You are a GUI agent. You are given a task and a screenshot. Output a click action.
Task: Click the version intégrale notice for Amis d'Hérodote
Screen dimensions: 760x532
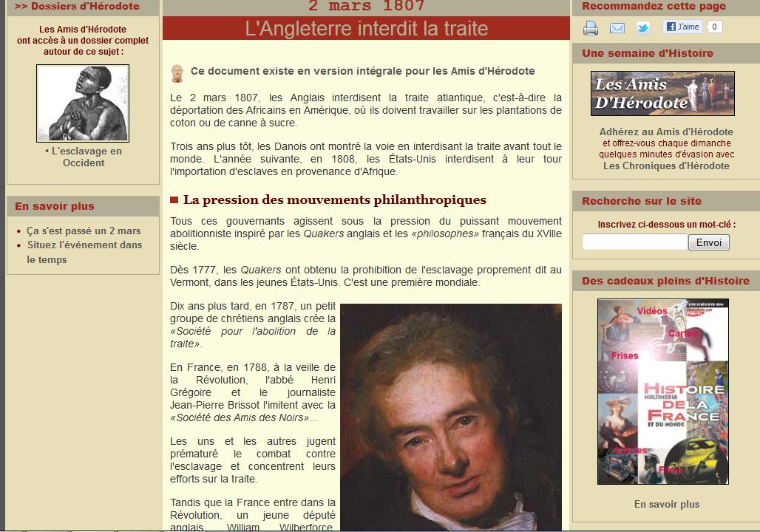(x=362, y=71)
